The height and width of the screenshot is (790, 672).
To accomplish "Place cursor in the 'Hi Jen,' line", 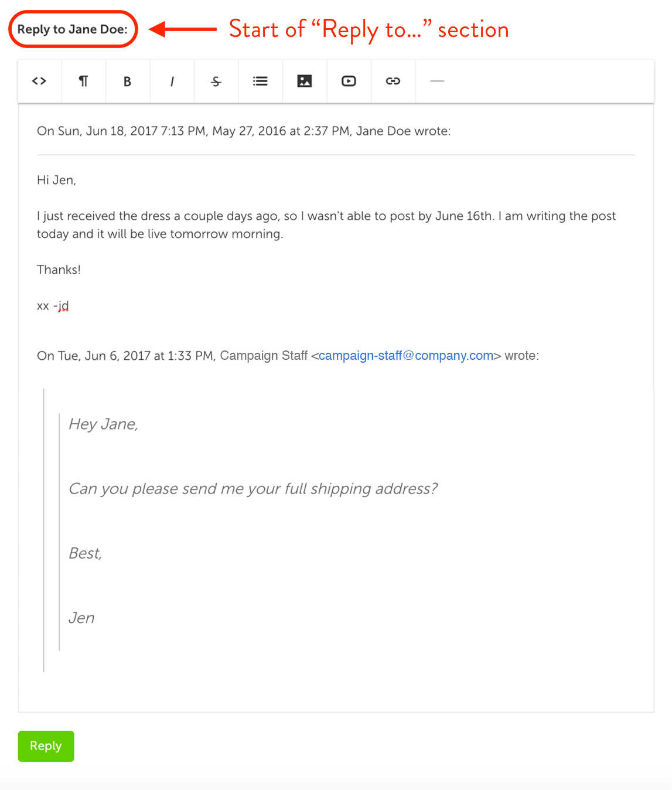I will (x=57, y=180).
